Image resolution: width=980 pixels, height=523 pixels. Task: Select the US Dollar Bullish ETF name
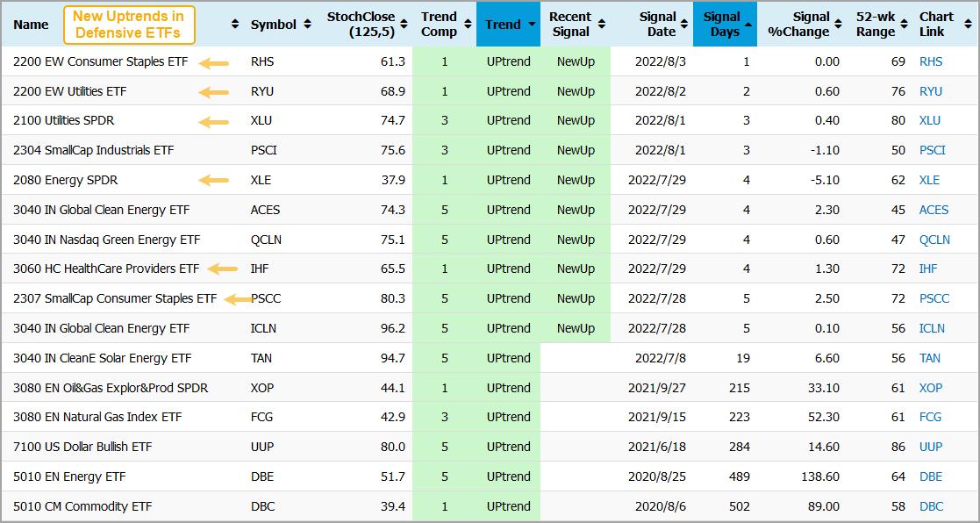pyautogui.click(x=82, y=447)
